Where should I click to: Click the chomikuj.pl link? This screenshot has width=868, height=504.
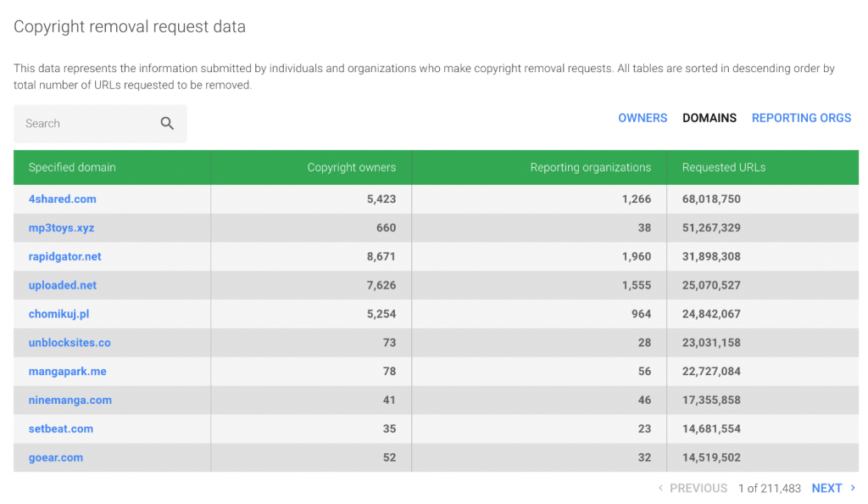tap(59, 314)
